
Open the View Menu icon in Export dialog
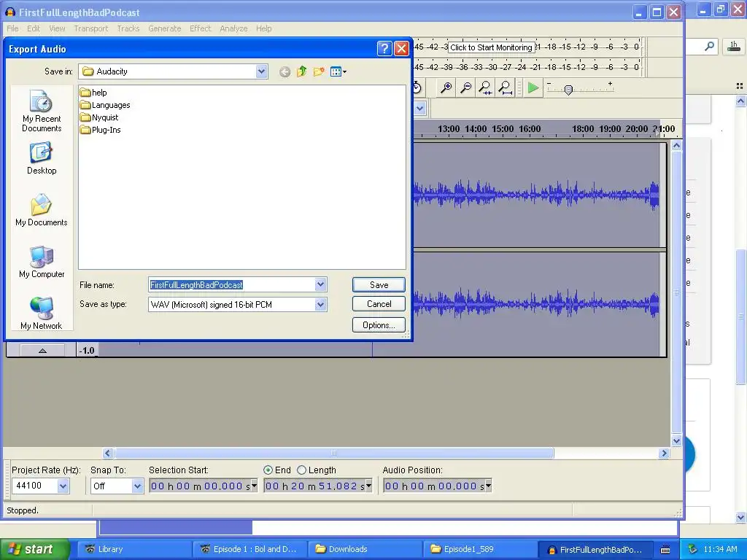(338, 72)
